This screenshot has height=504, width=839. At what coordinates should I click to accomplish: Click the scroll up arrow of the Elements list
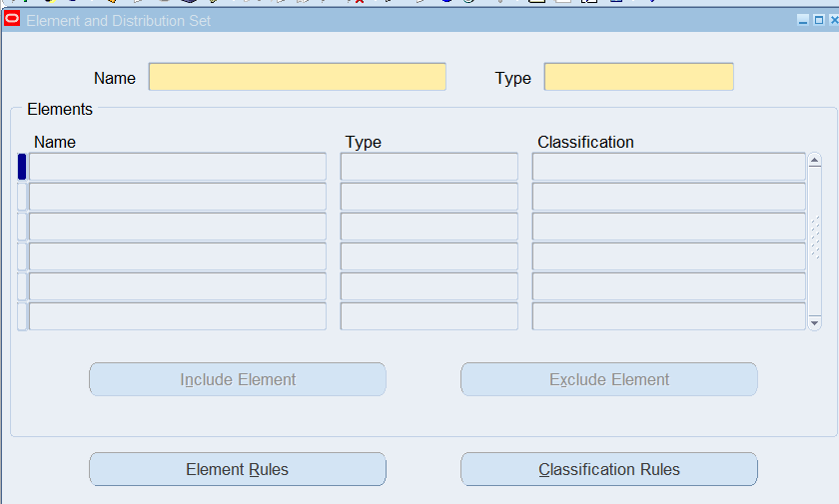814,160
